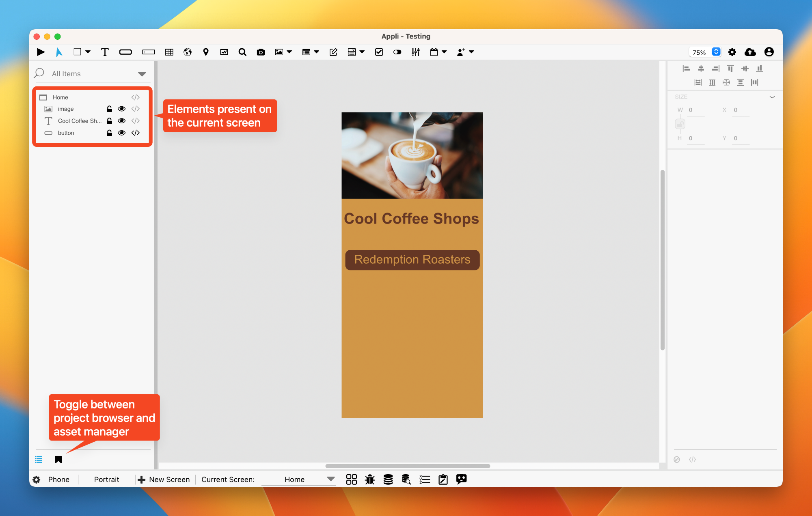
Task: Add a web browser globe element
Action: pyautogui.click(x=188, y=52)
